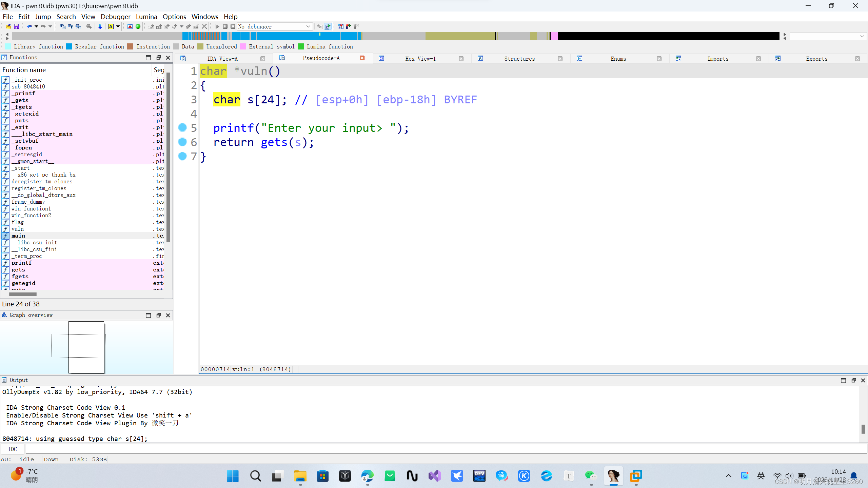Click the text search toolbar icon
868x488 pixels.
(x=70, y=26)
